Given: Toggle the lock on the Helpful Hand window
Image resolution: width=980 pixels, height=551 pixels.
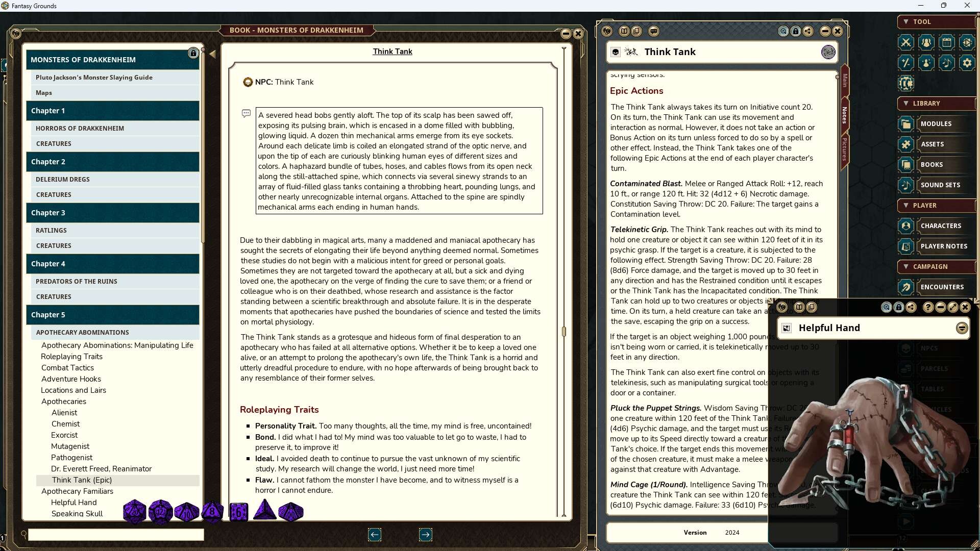Looking at the screenshot, I should pyautogui.click(x=899, y=307).
